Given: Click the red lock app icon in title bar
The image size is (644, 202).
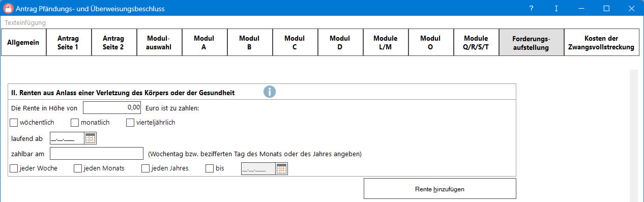Looking at the screenshot, I should pyautogui.click(x=8, y=9).
